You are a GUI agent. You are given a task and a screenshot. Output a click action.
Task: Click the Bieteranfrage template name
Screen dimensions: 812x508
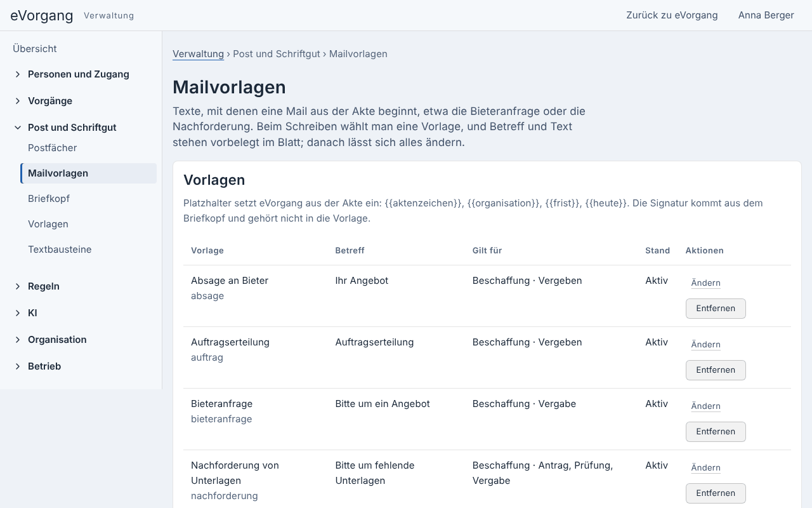221,404
